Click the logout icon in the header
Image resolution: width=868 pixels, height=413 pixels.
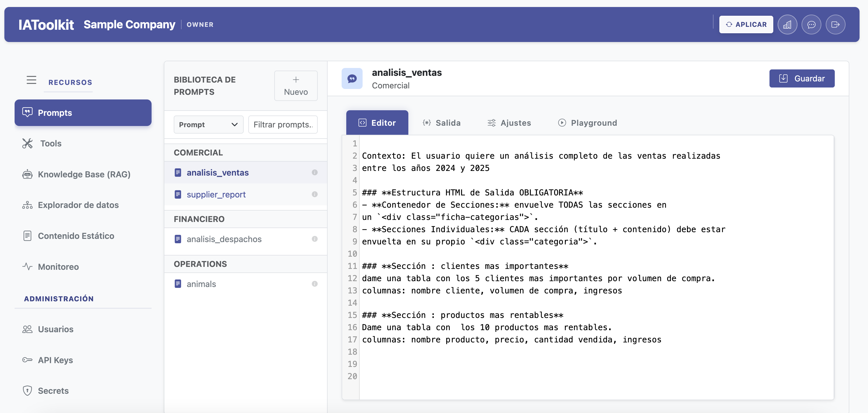pos(835,24)
